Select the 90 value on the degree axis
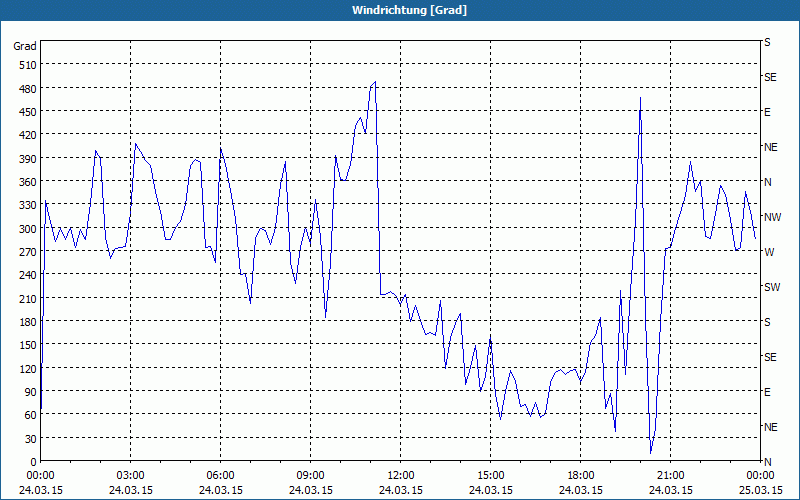This screenshot has height=500, width=800. (31, 392)
